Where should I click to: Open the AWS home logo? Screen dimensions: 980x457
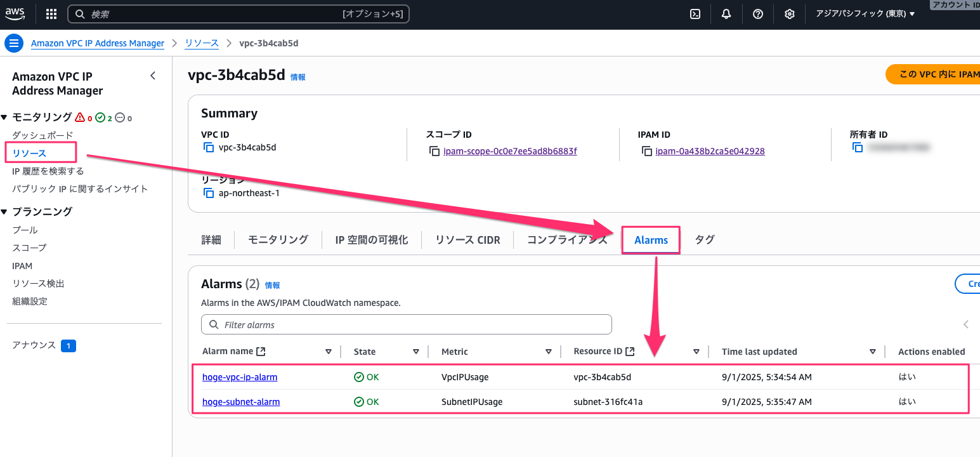click(x=15, y=14)
